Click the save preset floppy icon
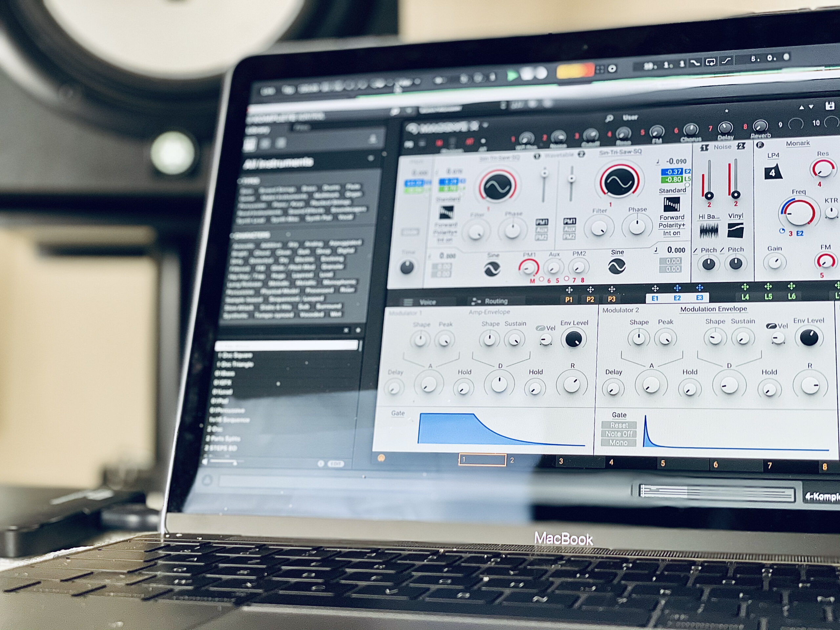The height and width of the screenshot is (630, 840). [x=830, y=106]
